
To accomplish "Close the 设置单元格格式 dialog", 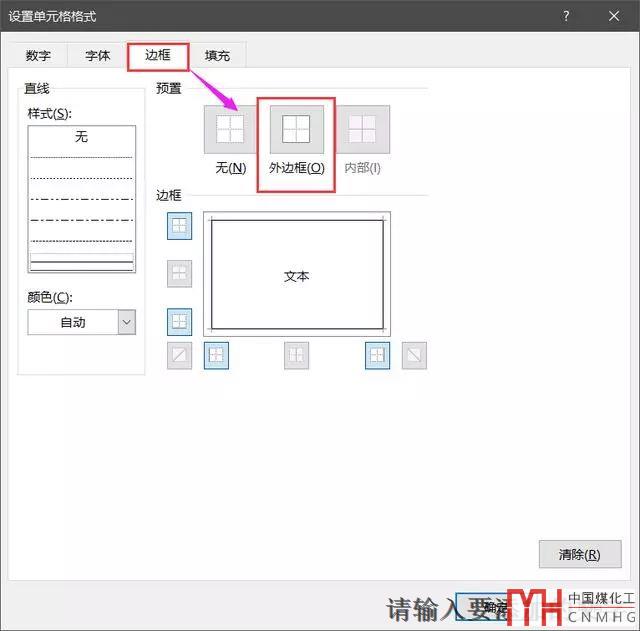I will coord(613,16).
